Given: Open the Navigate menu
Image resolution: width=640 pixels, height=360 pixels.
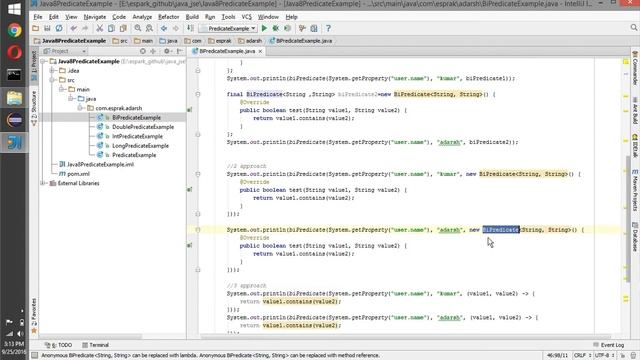Looking at the screenshot, I should coord(95,17).
